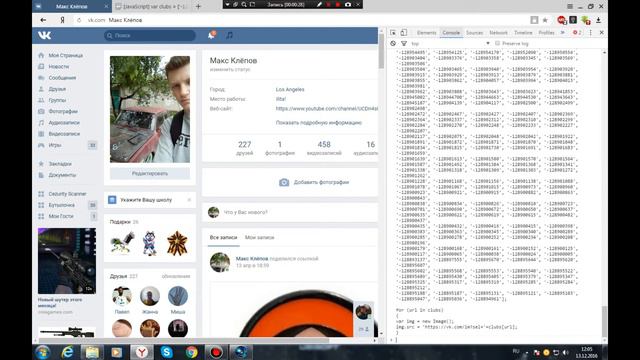Screen dimensions: 640x360
Task: Dismiss the 'Укажите Вашу школу' prompt
Action: click(x=189, y=200)
